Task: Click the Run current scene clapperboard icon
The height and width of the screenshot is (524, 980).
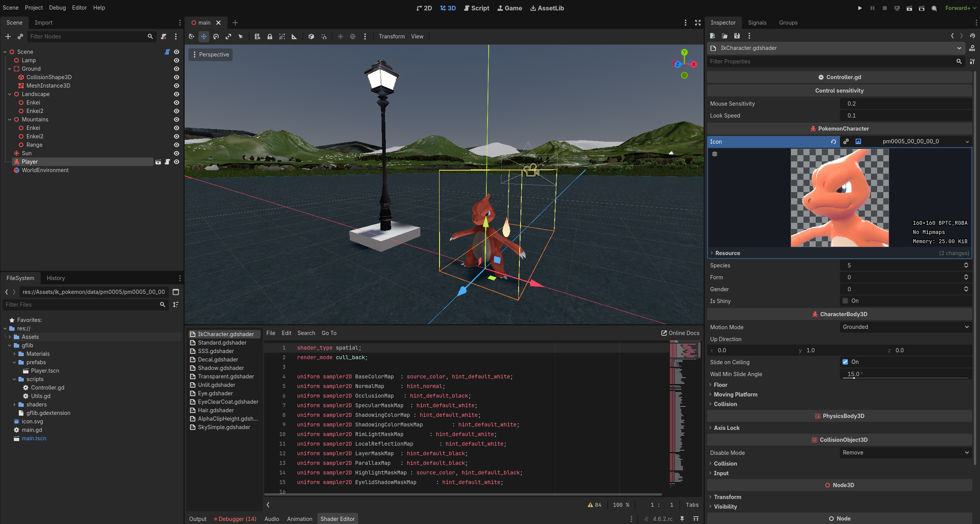Action: 909,8
